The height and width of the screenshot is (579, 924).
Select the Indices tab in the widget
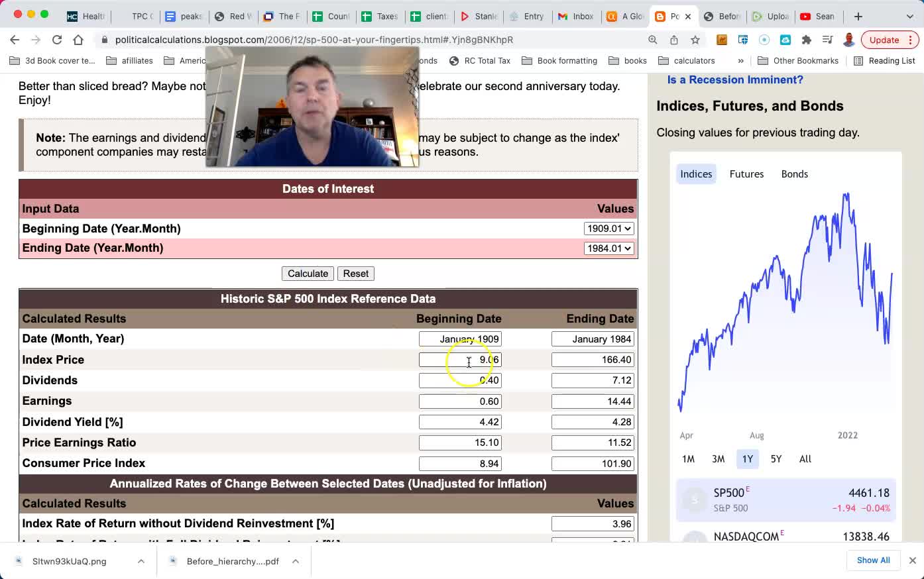click(696, 174)
